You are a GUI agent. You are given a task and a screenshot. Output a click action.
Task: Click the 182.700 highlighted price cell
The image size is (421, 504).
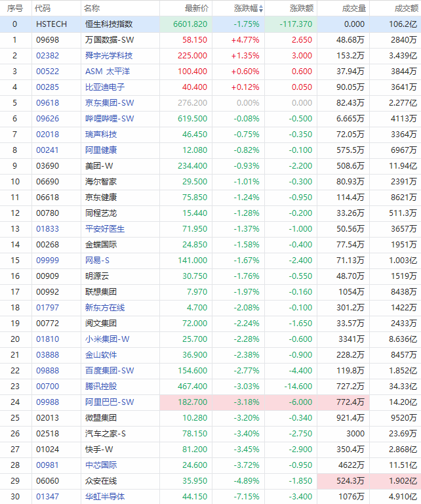[186, 402]
